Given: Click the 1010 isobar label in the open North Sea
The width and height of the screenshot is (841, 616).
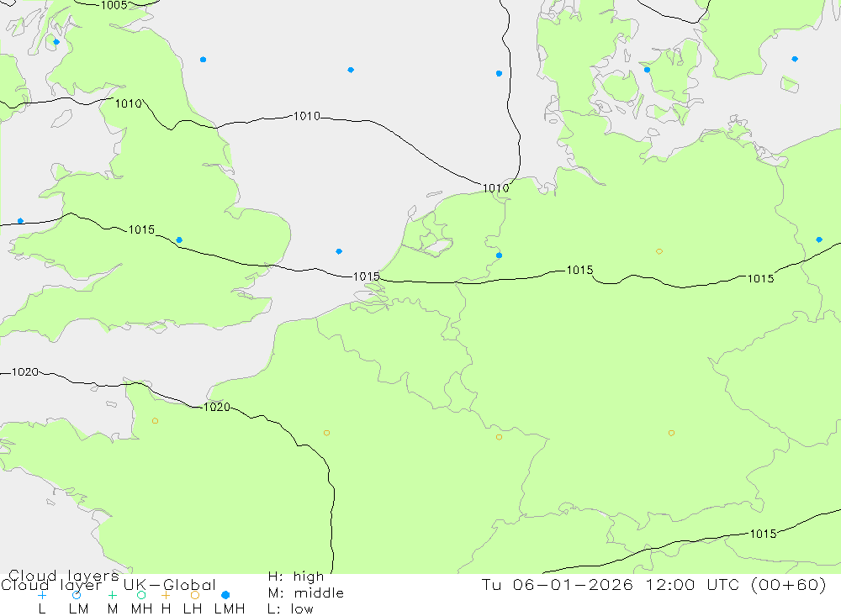Looking at the screenshot, I should 307,116.
